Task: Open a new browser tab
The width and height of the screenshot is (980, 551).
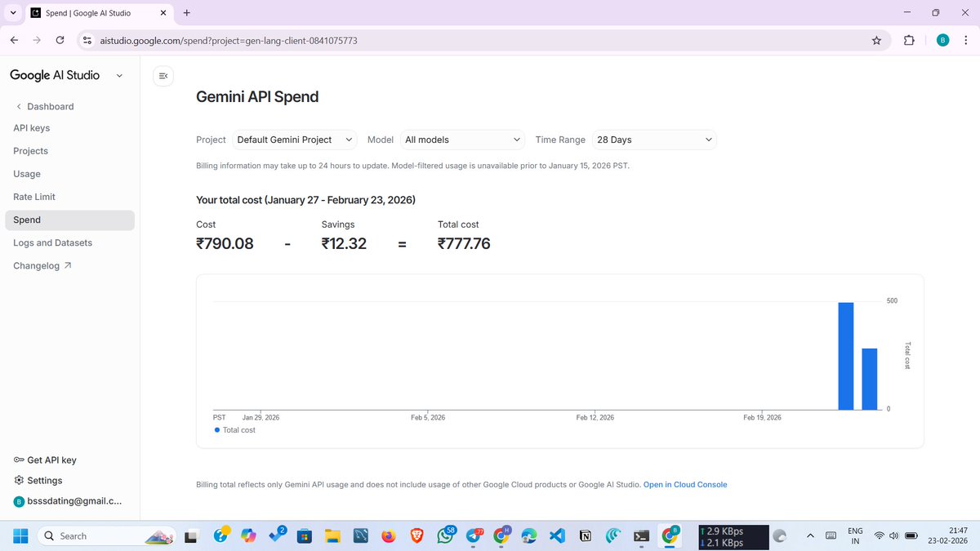Action: (x=187, y=13)
